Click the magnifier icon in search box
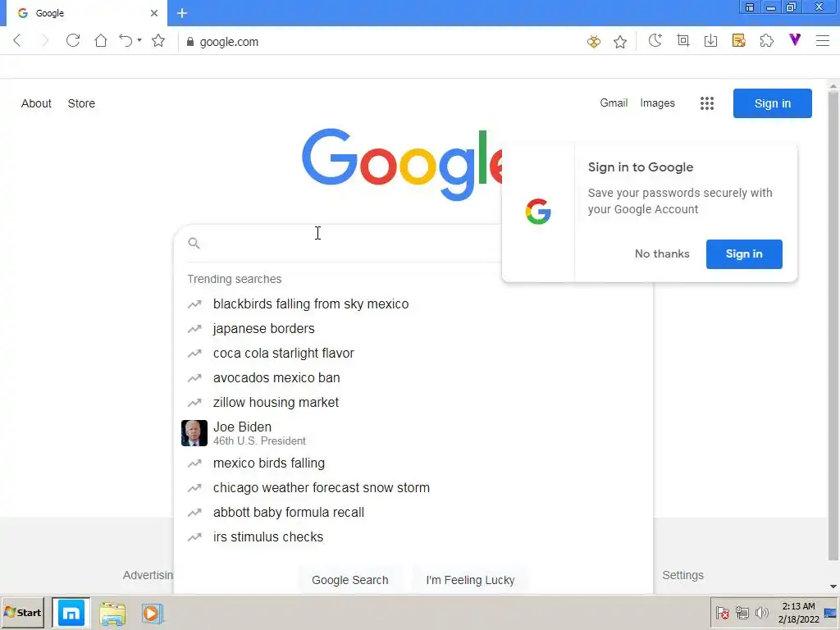The height and width of the screenshot is (630, 840). click(x=194, y=243)
